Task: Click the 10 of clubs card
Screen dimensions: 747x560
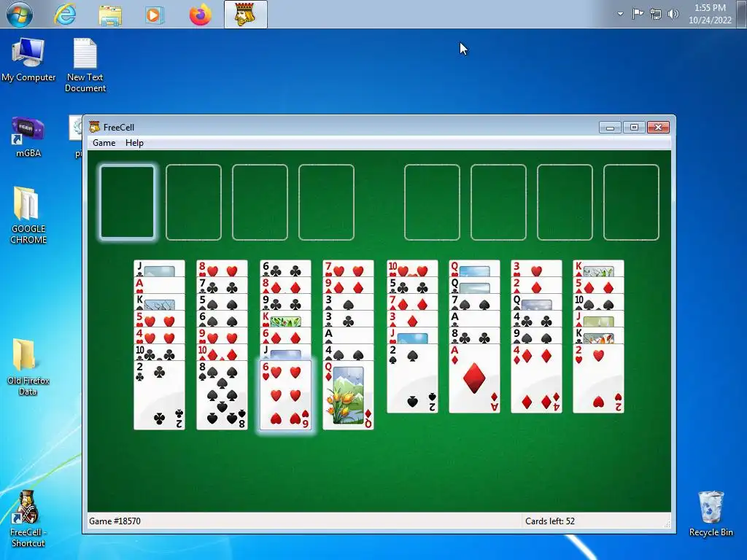Action: click(x=159, y=352)
